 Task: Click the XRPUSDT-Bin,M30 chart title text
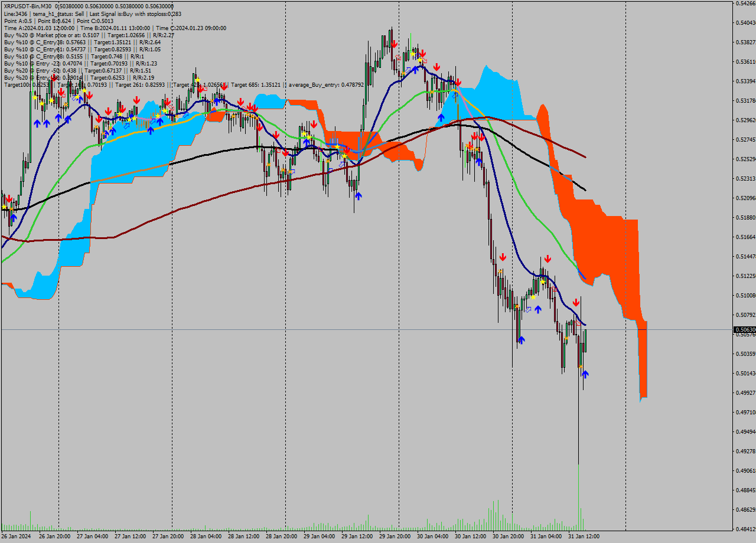pyautogui.click(x=27, y=6)
